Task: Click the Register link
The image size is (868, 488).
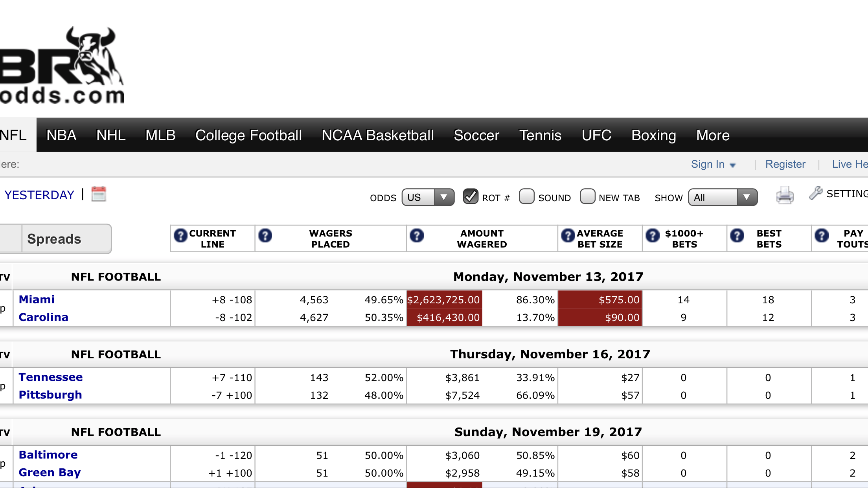Action: 785,164
